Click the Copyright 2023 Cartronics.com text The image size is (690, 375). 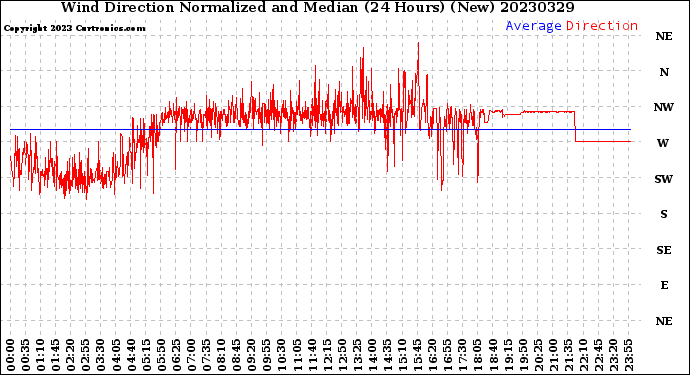74,28
